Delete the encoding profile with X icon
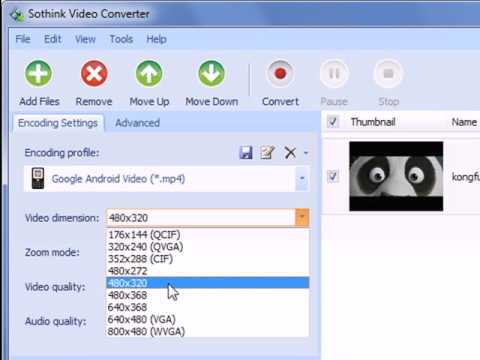Image resolution: width=480 pixels, height=360 pixels. (290, 153)
